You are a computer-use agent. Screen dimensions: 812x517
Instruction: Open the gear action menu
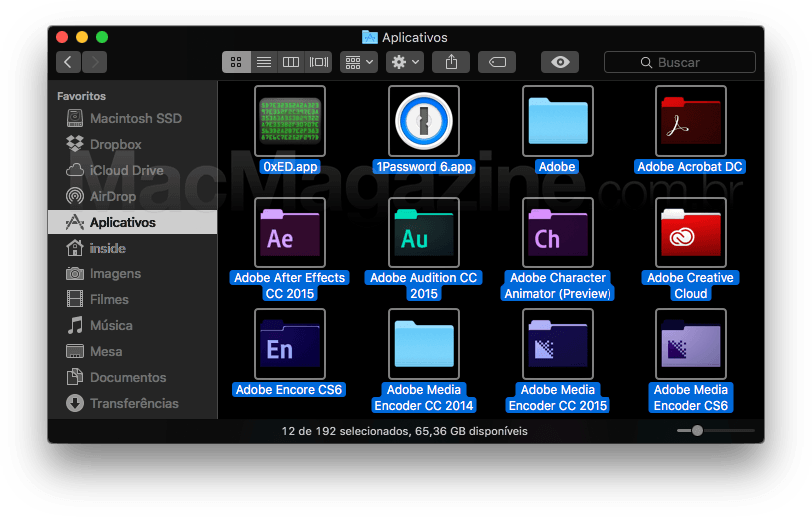(x=405, y=62)
